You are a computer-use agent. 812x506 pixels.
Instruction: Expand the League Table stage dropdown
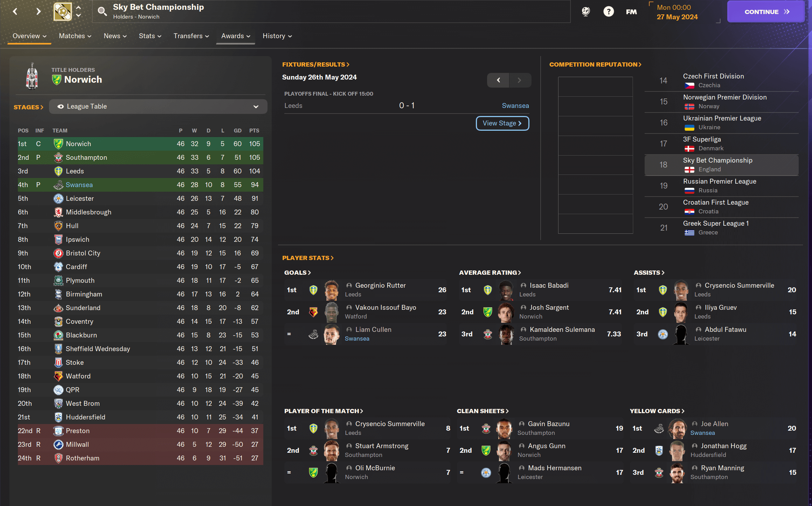click(x=256, y=107)
